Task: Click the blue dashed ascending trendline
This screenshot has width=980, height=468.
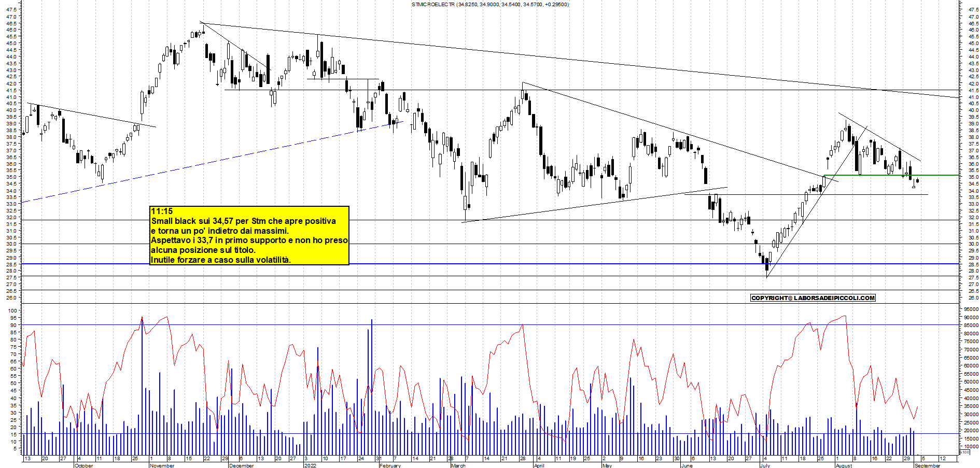Action: pyautogui.click(x=213, y=162)
